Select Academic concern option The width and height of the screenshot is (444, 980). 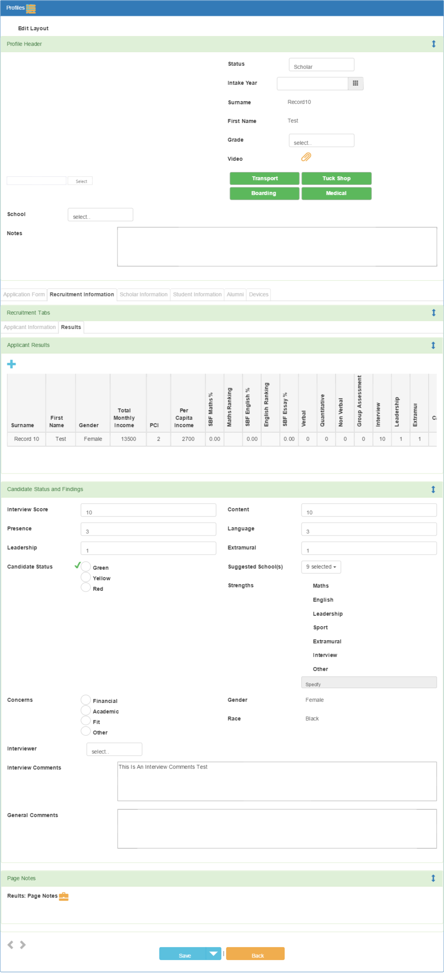pos(86,710)
